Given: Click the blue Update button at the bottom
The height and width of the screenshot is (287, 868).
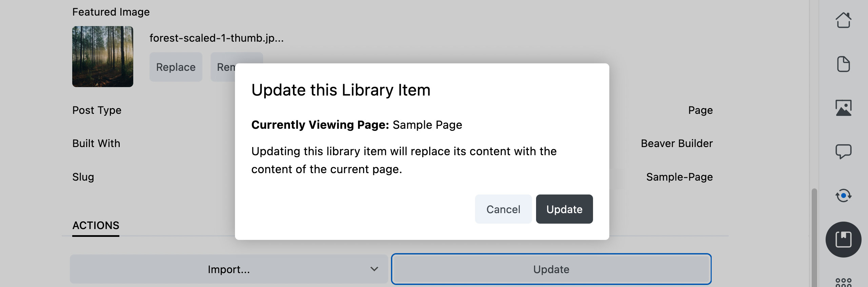Looking at the screenshot, I should click(x=551, y=269).
